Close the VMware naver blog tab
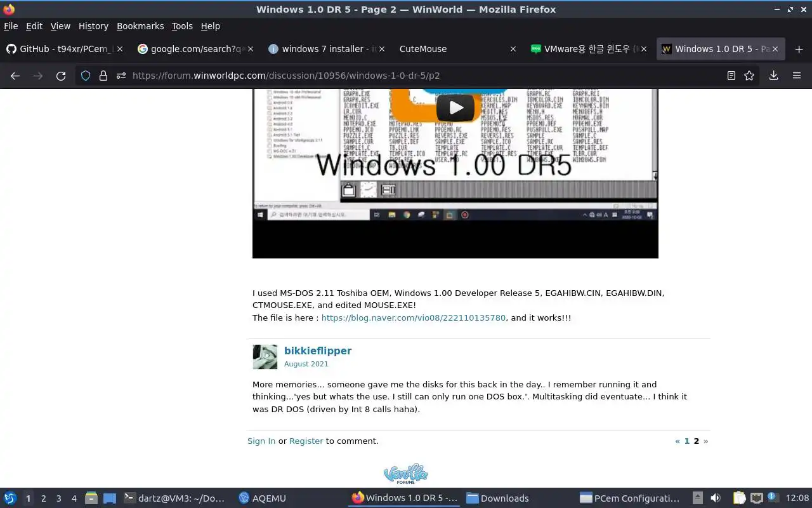 [644, 49]
